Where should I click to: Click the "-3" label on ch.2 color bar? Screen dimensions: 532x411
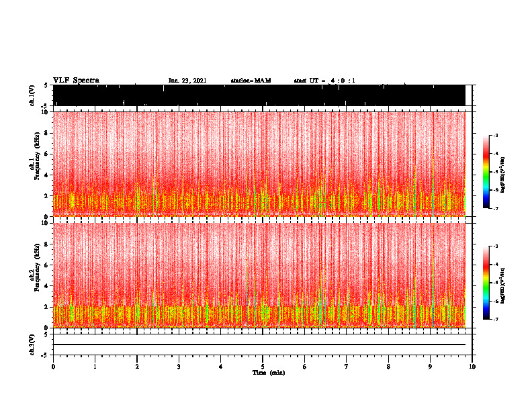(496, 246)
